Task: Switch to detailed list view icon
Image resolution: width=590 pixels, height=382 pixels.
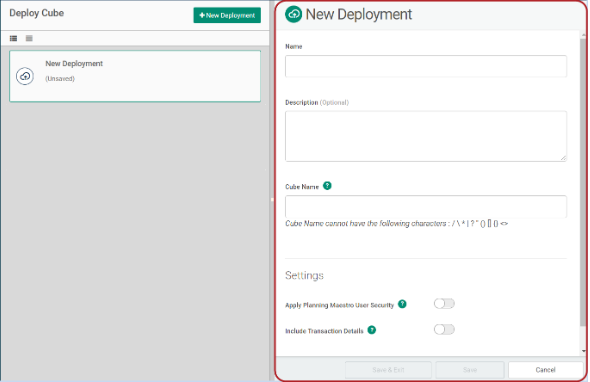Action: point(14,38)
